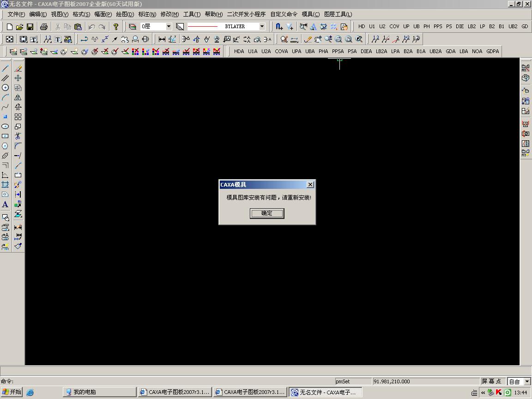
Task: Select the Mirror tool
Action: [x=18, y=97]
